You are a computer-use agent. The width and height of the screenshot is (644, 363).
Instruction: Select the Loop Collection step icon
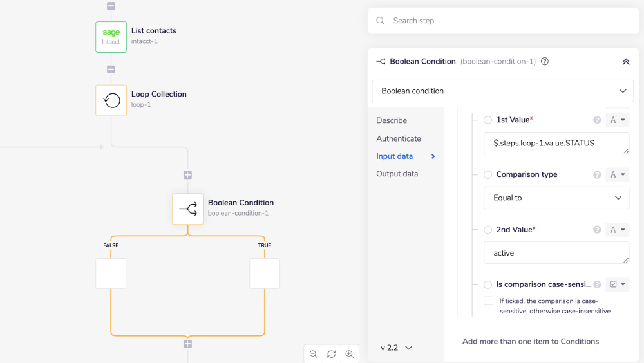[x=111, y=100]
